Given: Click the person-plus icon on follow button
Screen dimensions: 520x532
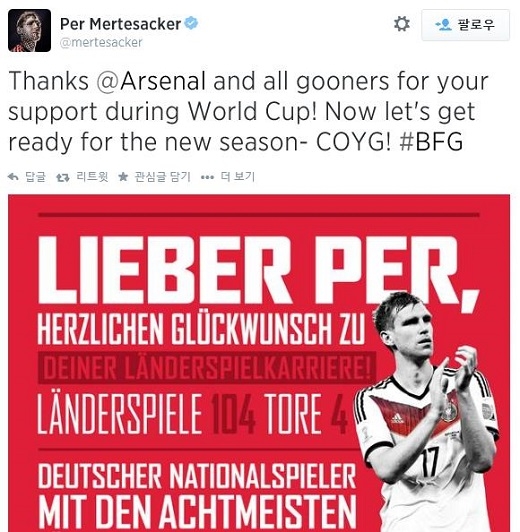Looking at the screenshot, I should click(x=443, y=25).
